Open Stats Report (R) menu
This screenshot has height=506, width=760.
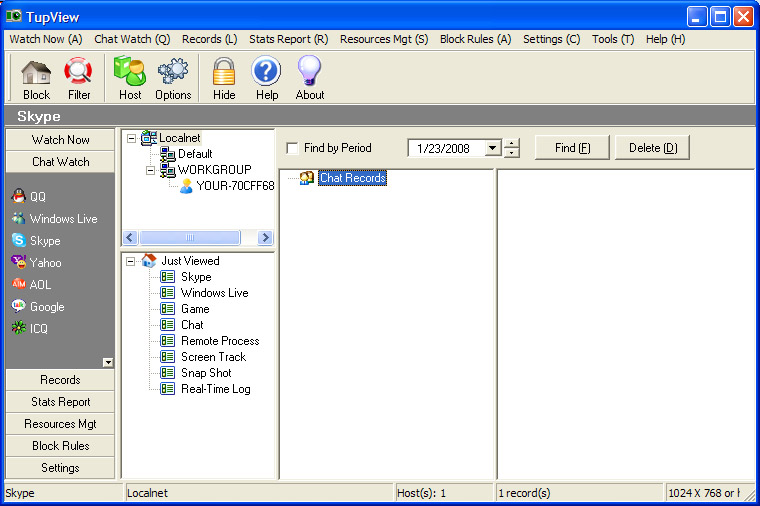[x=288, y=39]
